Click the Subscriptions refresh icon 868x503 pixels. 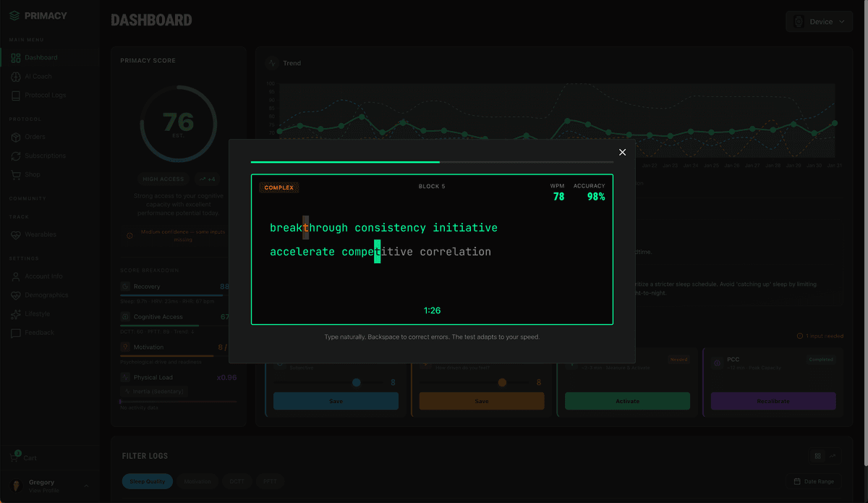tap(16, 156)
